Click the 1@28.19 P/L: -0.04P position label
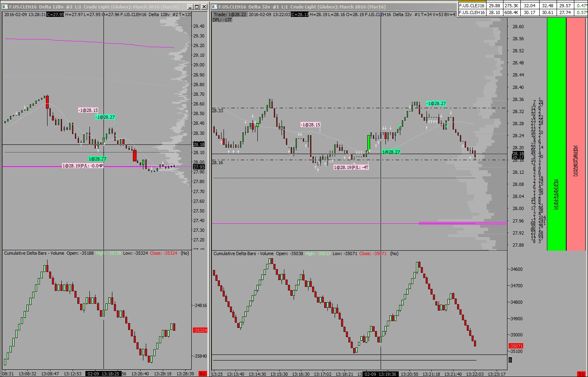Screen dimensions: 588x377 pos(83,166)
